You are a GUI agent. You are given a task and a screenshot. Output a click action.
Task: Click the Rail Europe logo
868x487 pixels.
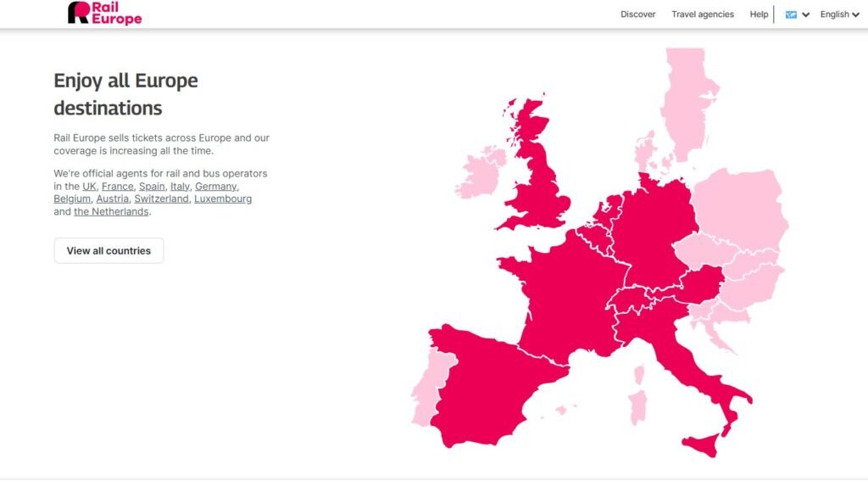coord(104,13)
